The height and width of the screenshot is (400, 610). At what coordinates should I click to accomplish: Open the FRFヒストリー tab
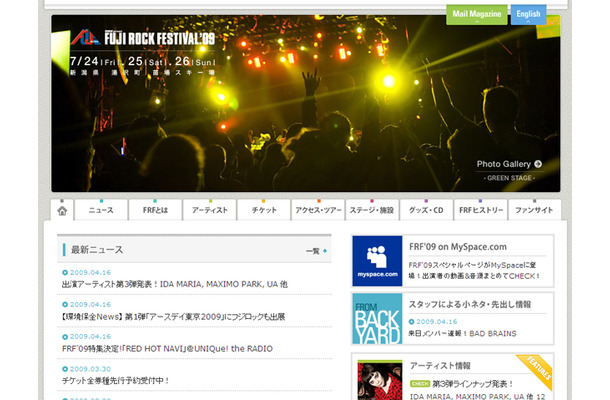[x=480, y=210]
